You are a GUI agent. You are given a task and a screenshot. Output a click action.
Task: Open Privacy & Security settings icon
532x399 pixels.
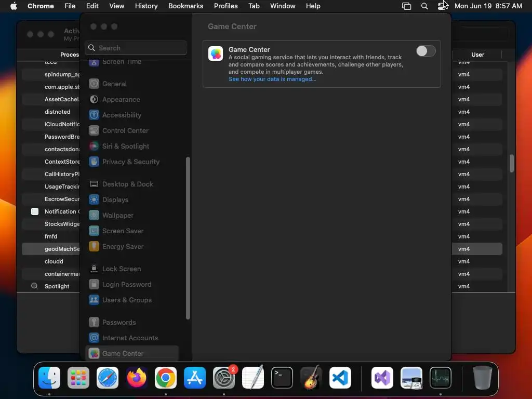[94, 162]
